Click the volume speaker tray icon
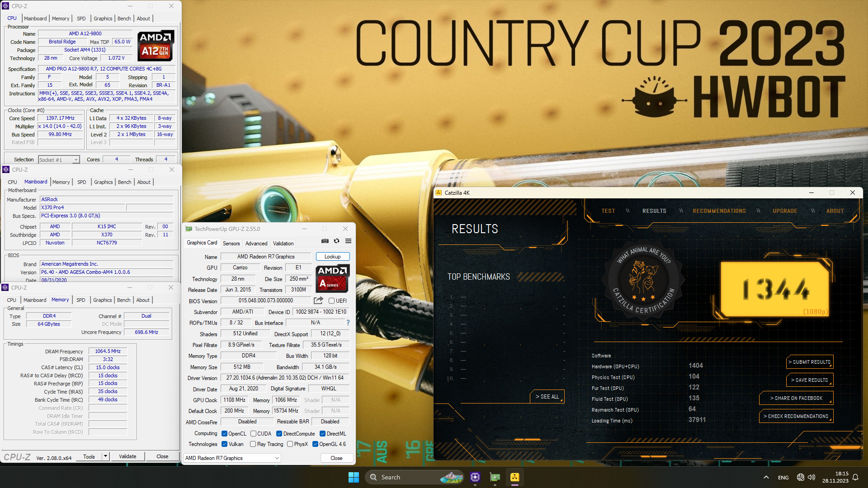 pos(811,477)
